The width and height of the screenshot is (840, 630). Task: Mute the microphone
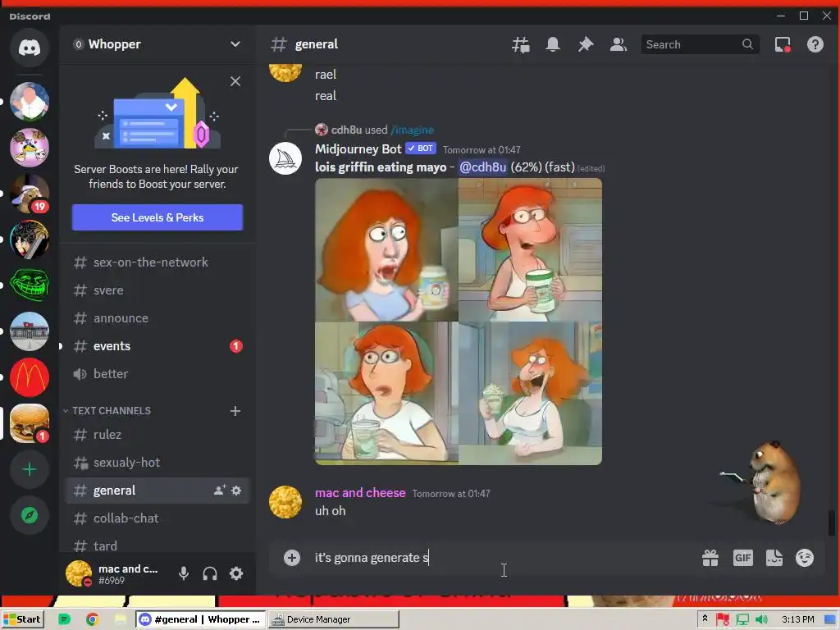click(x=184, y=573)
